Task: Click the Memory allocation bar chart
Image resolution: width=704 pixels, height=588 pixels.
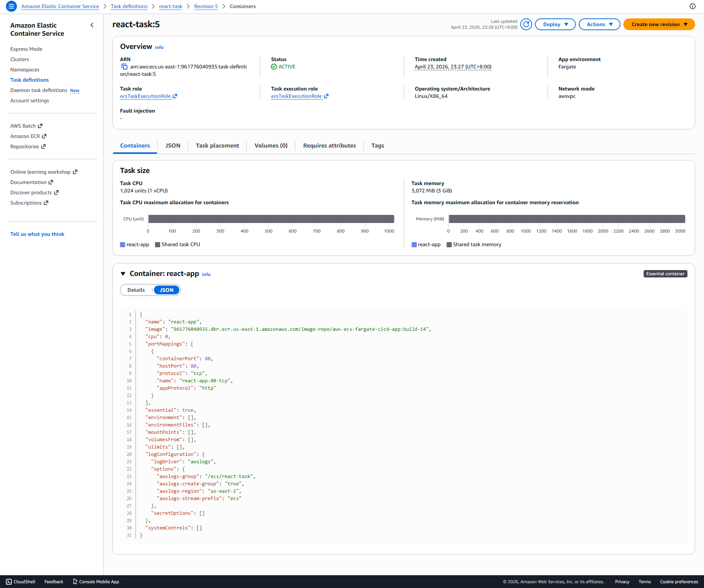Action: click(567, 219)
